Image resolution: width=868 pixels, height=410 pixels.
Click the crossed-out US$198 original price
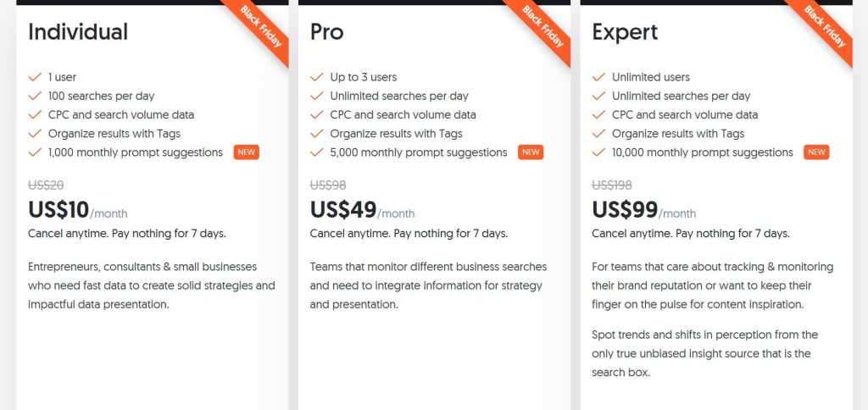coord(612,186)
